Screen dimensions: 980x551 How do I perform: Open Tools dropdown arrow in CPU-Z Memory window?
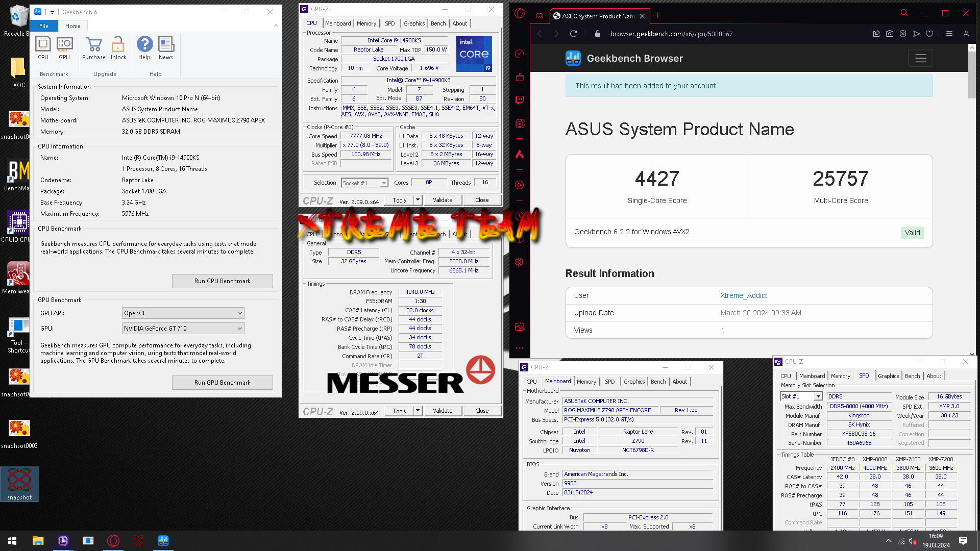click(418, 411)
